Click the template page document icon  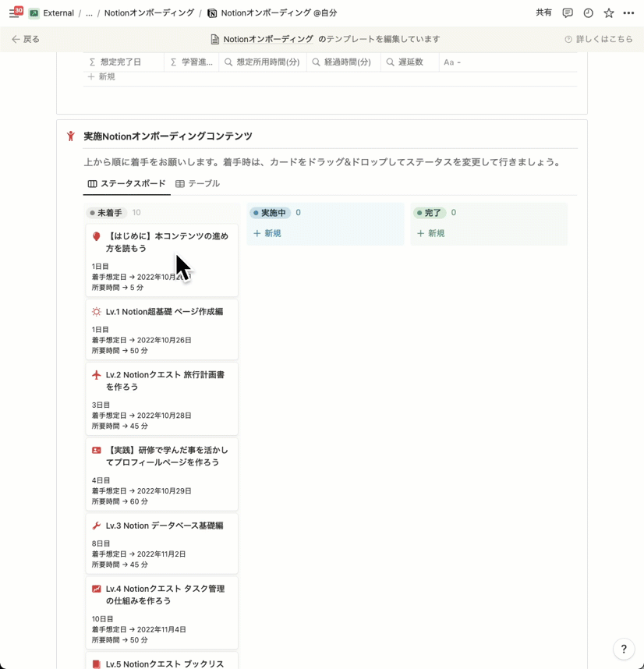tap(215, 39)
